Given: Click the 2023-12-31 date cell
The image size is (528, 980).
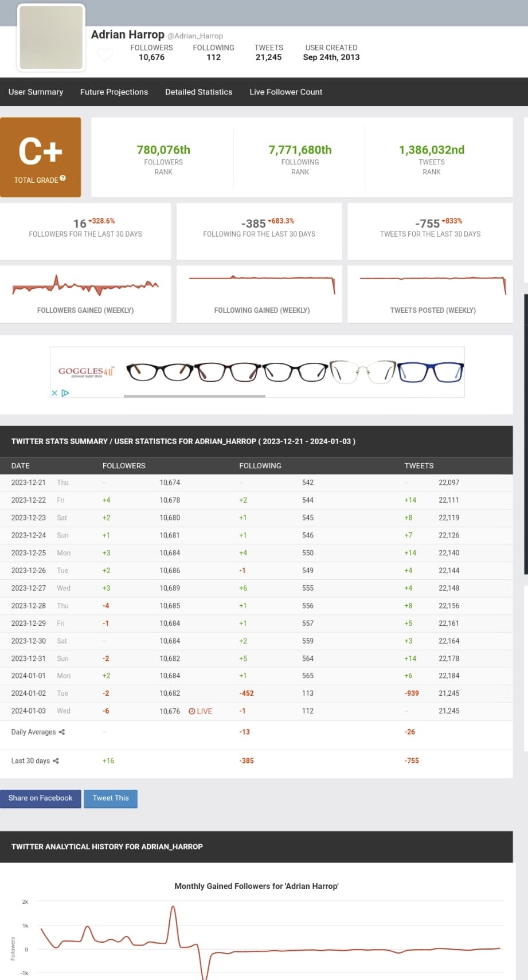Looking at the screenshot, I should (29, 658).
